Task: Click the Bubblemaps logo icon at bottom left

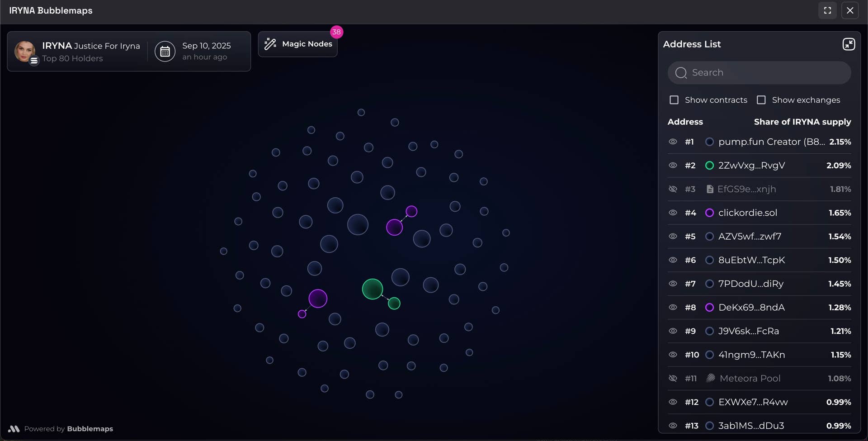Action: [x=14, y=429]
